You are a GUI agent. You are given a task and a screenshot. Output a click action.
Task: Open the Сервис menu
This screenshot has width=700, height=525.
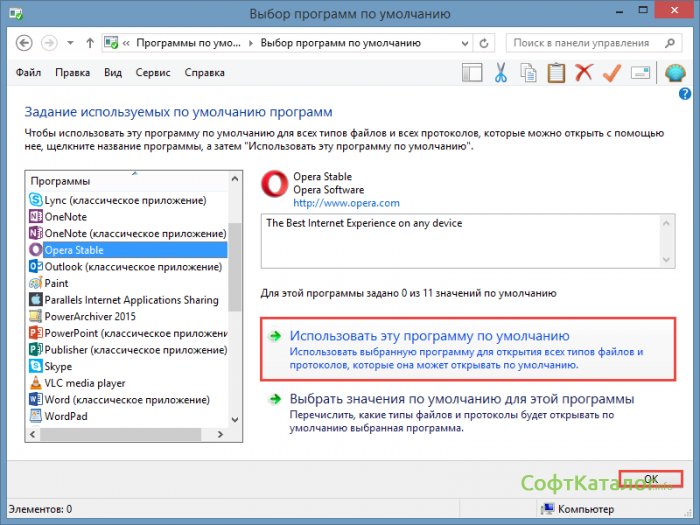tap(151, 73)
